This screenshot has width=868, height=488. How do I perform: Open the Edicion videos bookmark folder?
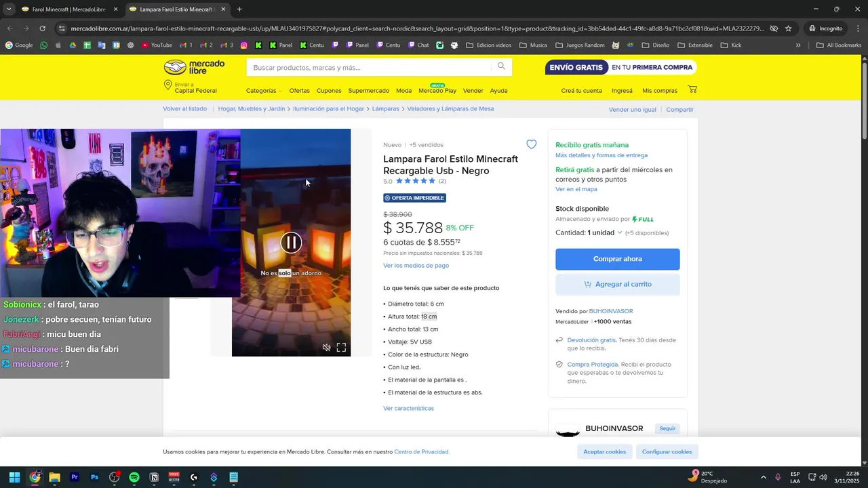click(488, 45)
